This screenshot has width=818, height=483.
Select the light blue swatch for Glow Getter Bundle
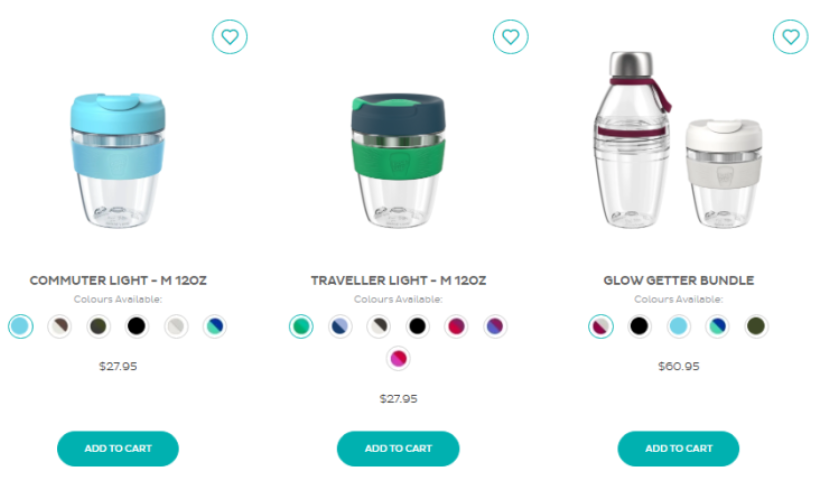click(x=679, y=327)
